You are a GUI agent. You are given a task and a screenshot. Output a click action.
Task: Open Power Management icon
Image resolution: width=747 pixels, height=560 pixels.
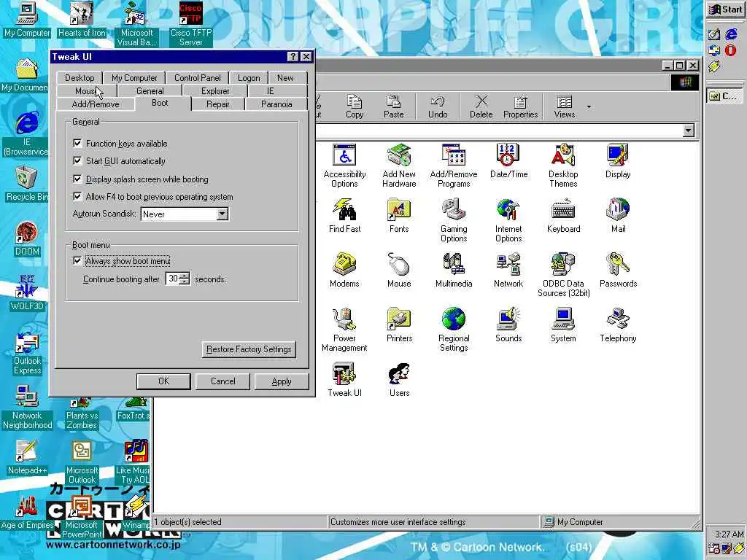pos(344,330)
